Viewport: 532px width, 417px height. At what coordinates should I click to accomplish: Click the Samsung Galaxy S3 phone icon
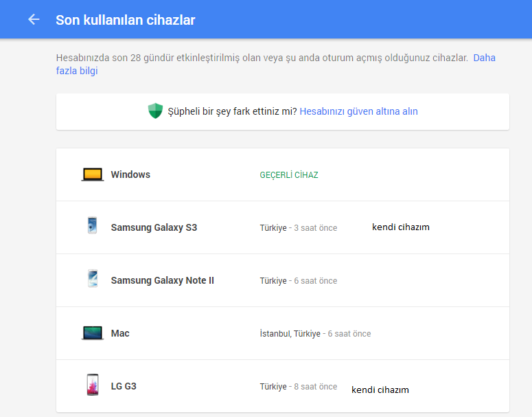92,225
